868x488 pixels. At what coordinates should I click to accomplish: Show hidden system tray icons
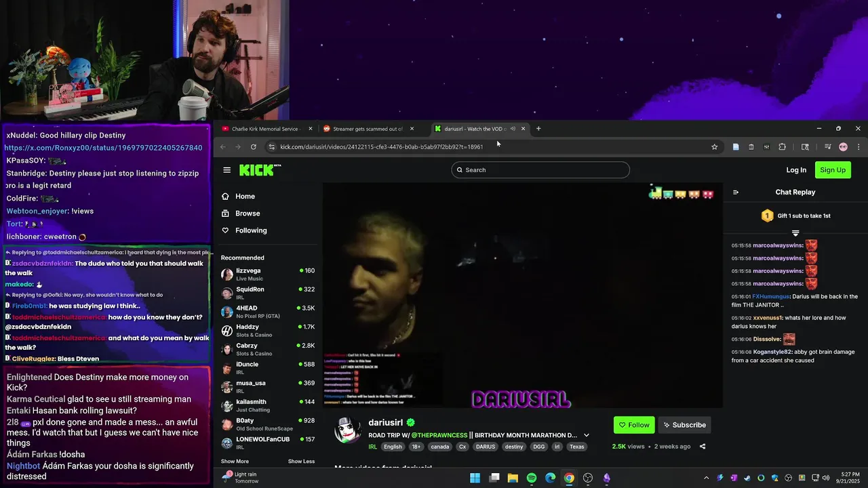coord(706,478)
